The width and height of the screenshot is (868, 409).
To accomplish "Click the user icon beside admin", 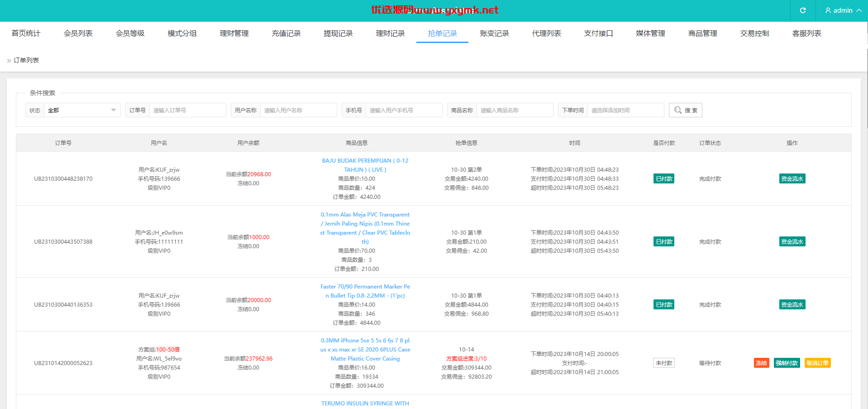I will point(828,10).
